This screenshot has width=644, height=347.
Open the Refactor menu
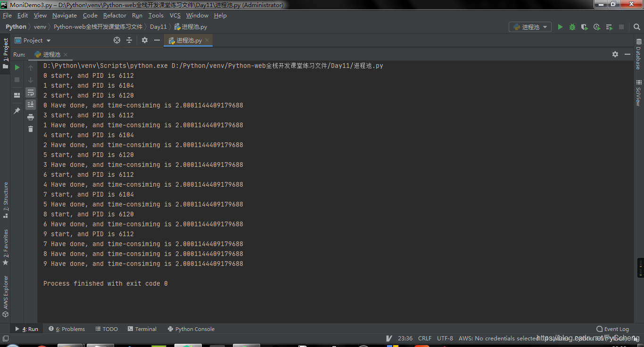click(115, 16)
